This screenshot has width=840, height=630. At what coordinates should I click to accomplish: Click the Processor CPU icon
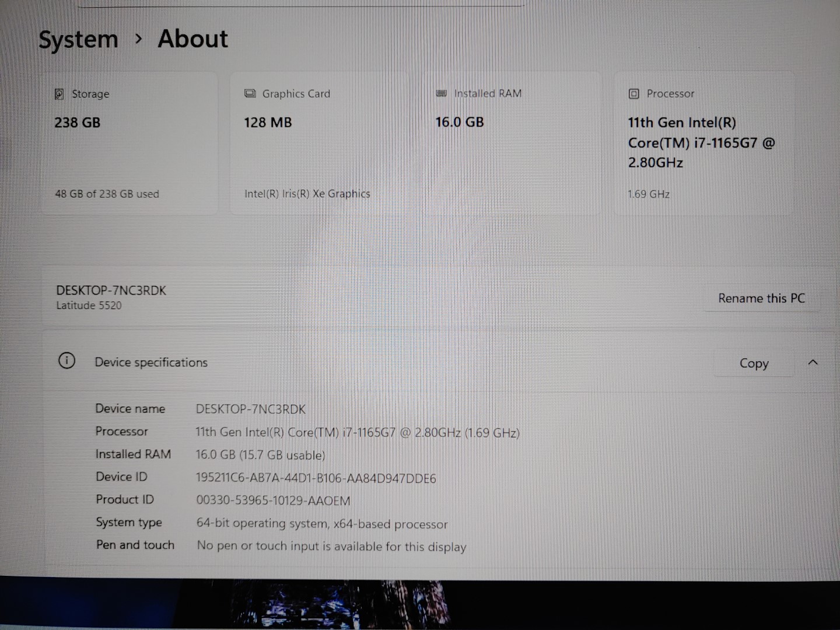[x=634, y=94]
